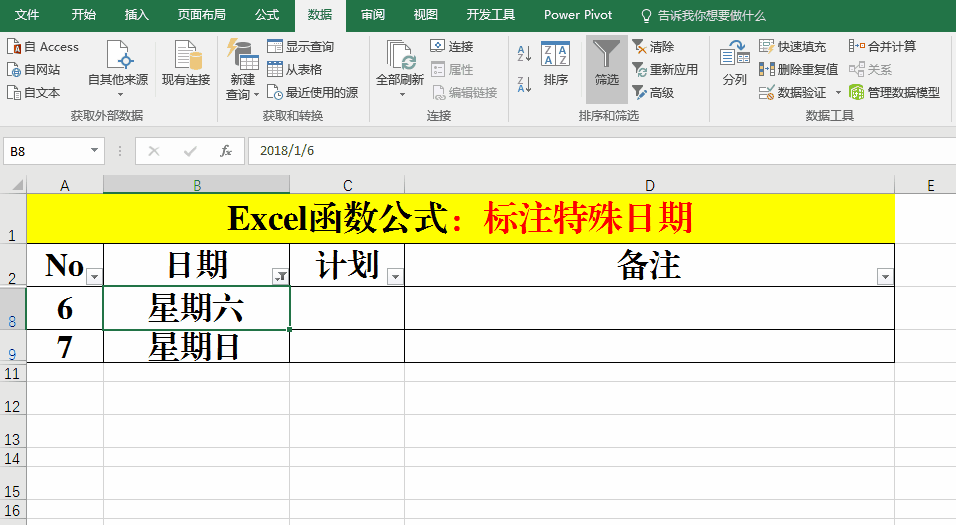Click 数据验证 data validation

click(x=793, y=93)
